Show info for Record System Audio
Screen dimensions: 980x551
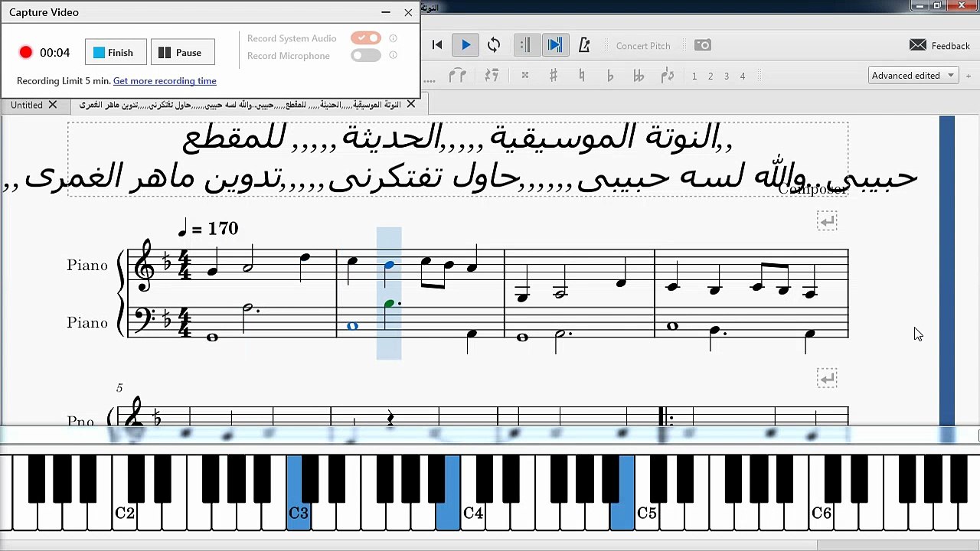tap(393, 38)
